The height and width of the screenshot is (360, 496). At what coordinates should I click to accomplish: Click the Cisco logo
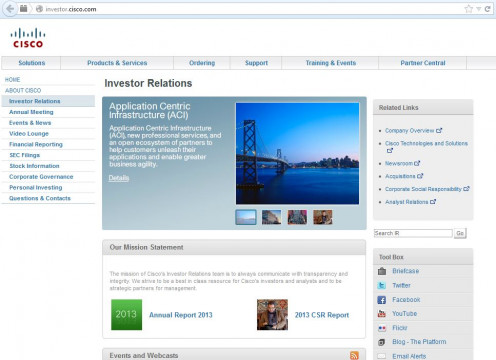click(28, 38)
